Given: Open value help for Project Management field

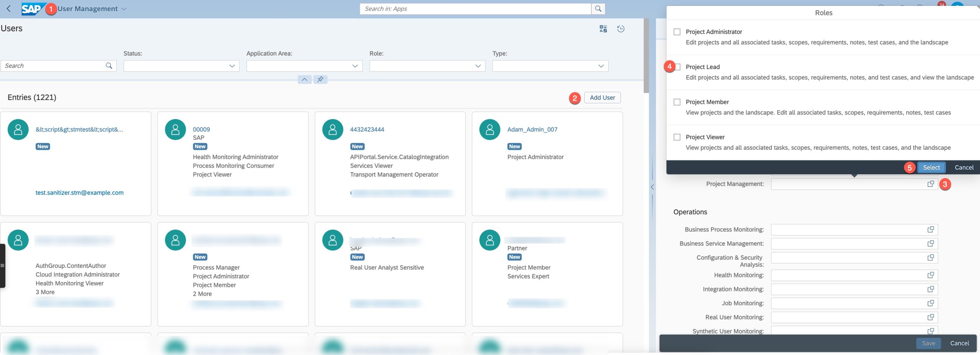Looking at the screenshot, I should [x=930, y=184].
